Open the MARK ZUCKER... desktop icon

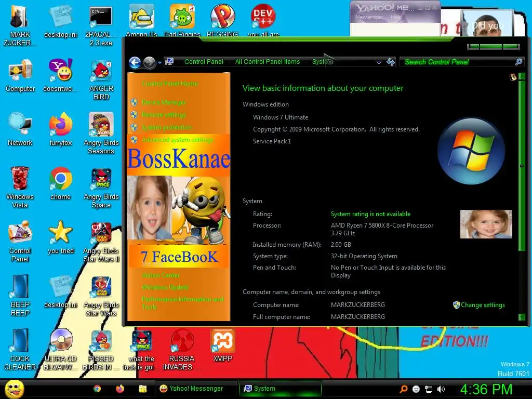point(20,26)
